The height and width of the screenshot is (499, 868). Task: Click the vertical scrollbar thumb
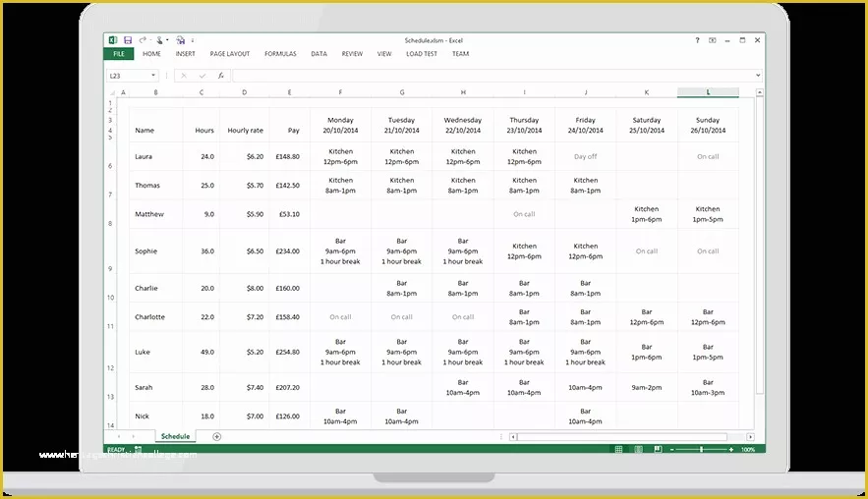pos(760,246)
